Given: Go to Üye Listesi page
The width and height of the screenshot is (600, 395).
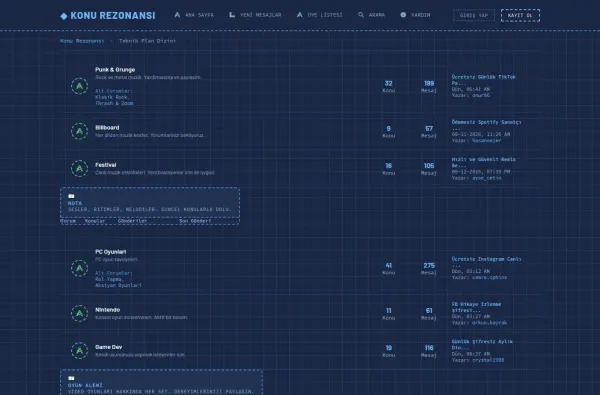Looking at the screenshot, I should click(320, 15).
